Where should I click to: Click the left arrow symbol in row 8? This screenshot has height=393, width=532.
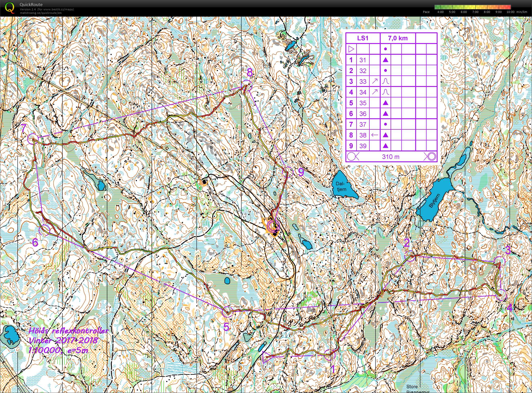374,135
